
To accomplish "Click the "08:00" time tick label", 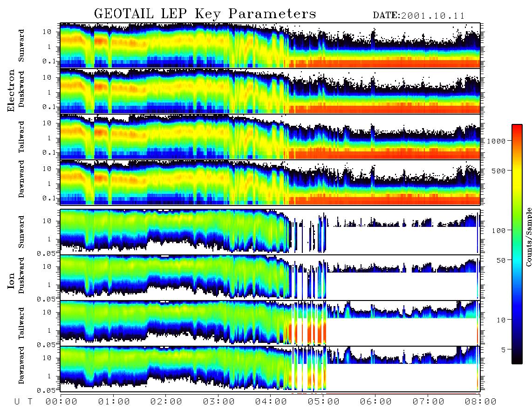I will tap(481, 402).
